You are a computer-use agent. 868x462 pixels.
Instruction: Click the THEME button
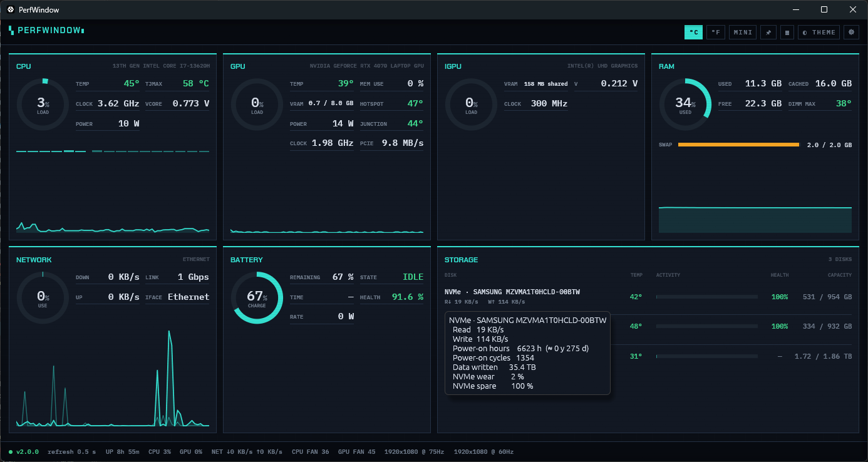819,32
